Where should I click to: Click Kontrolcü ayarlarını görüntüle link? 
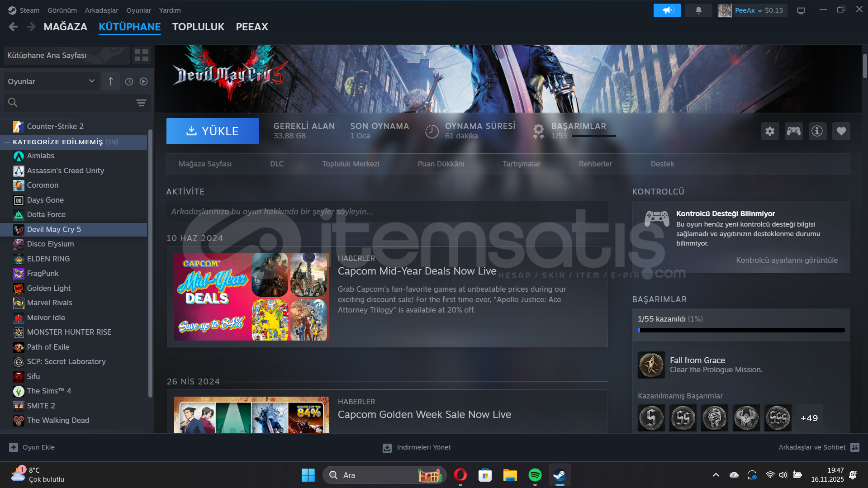point(787,260)
